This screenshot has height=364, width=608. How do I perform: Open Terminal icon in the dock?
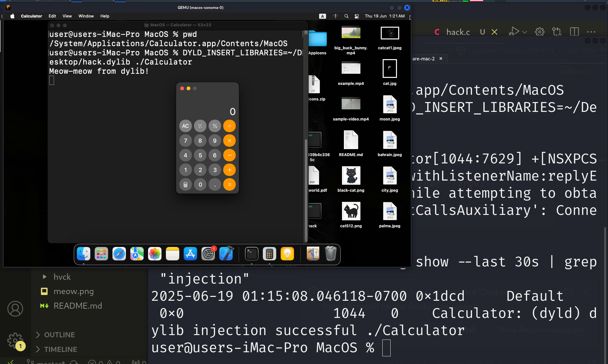(252, 254)
